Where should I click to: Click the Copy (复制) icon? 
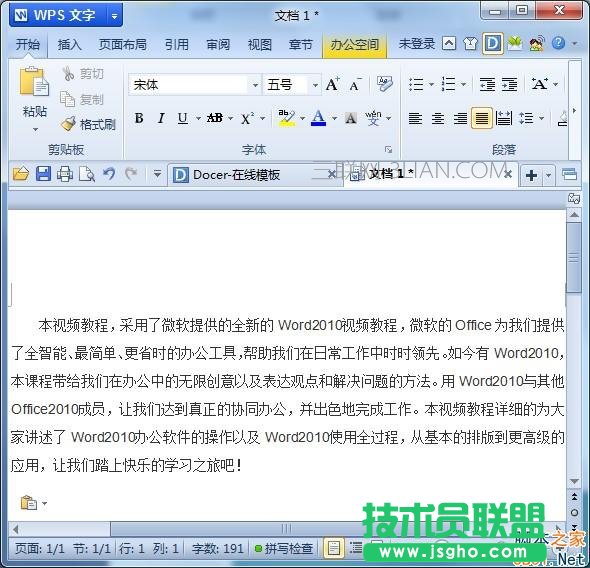click(x=68, y=99)
